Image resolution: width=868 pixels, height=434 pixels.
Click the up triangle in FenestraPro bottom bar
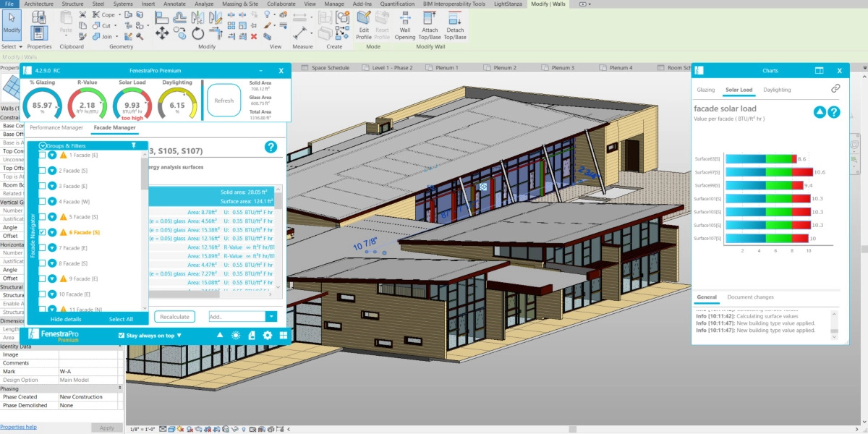pos(221,335)
